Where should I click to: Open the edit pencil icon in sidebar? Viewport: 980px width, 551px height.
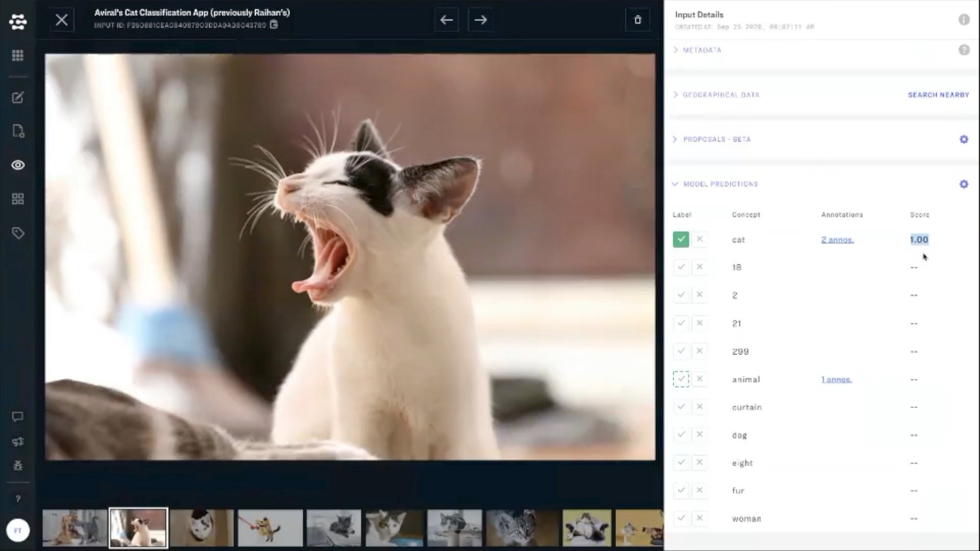(18, 97)
